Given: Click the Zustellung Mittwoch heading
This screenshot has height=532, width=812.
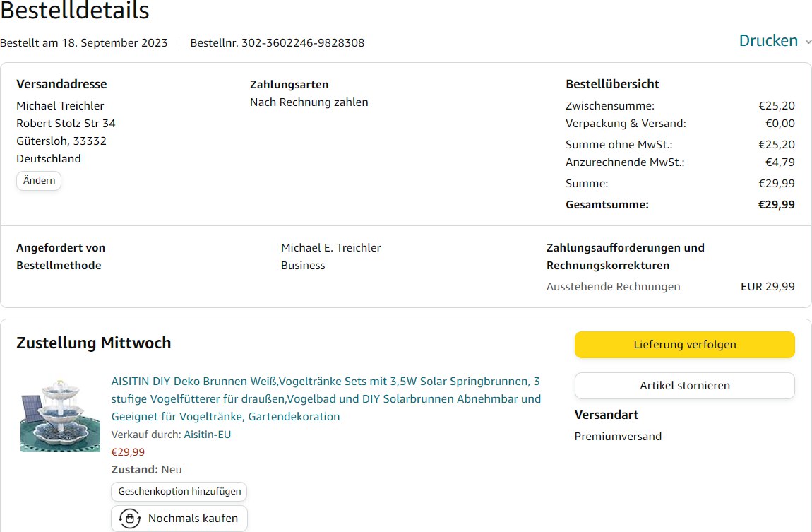Looking at the screenshot, I should pos(93,343).
